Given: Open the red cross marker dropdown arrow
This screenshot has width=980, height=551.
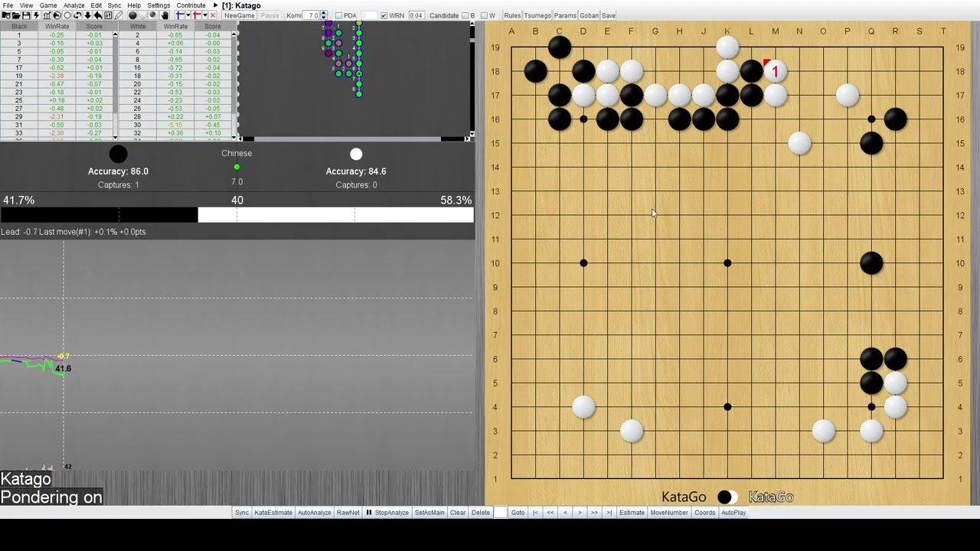Looking at the screenshot, I should click(205, 15).
